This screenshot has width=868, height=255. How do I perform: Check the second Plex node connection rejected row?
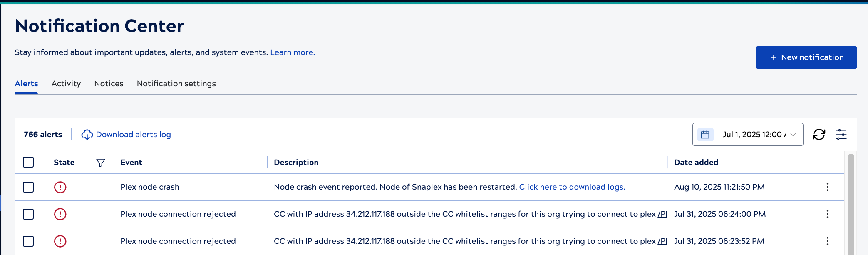click(x=28, y=241)
